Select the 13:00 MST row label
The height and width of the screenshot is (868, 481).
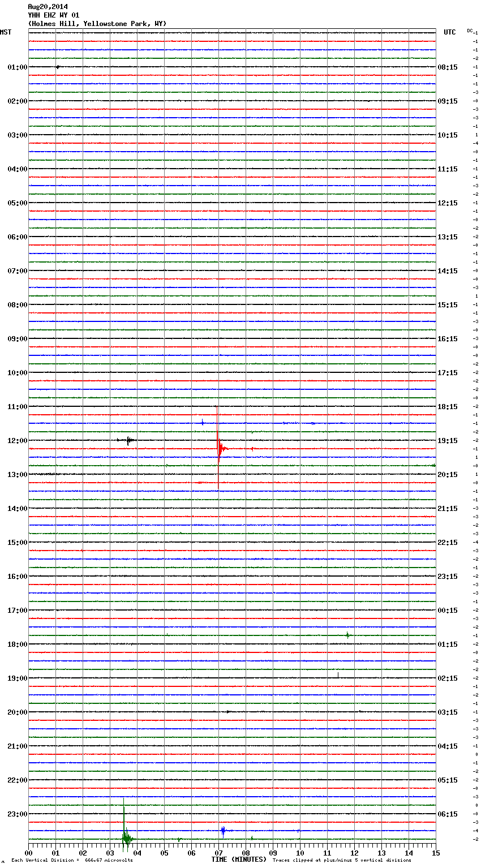17,475
